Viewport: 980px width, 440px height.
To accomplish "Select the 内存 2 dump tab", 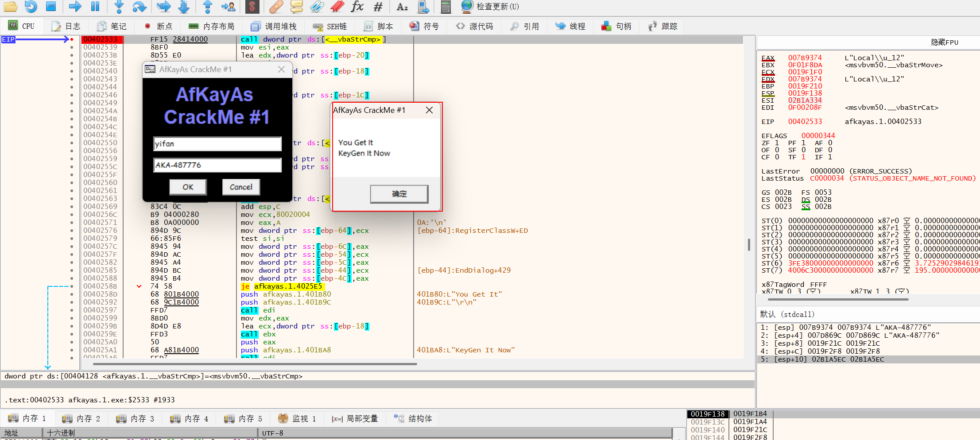I will click(81, 418).
